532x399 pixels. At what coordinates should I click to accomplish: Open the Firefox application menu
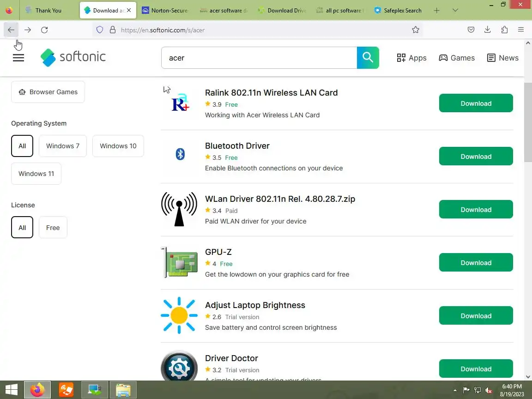[x=521, y=30]
